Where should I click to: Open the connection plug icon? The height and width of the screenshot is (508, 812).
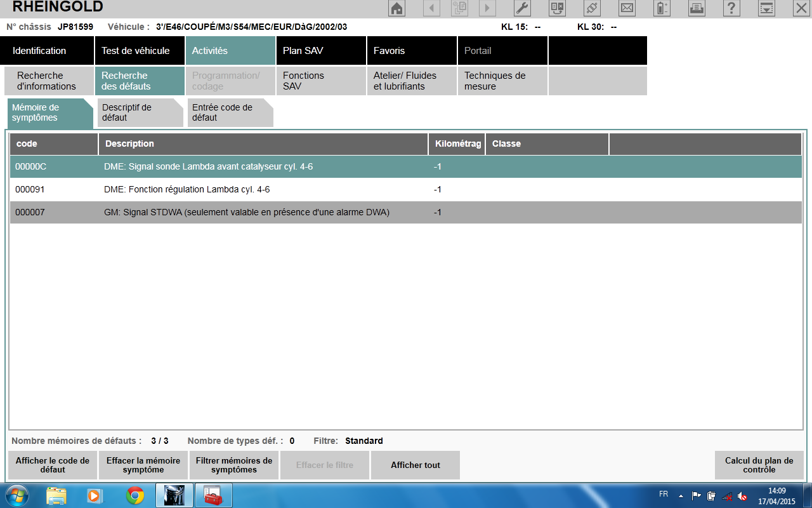592,8
